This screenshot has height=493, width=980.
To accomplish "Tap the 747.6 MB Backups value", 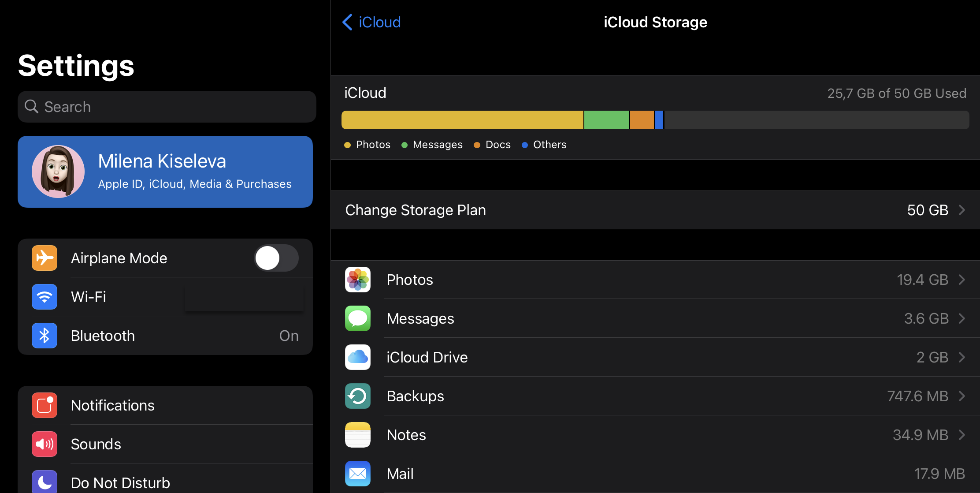I will click(x=917, y=396).
